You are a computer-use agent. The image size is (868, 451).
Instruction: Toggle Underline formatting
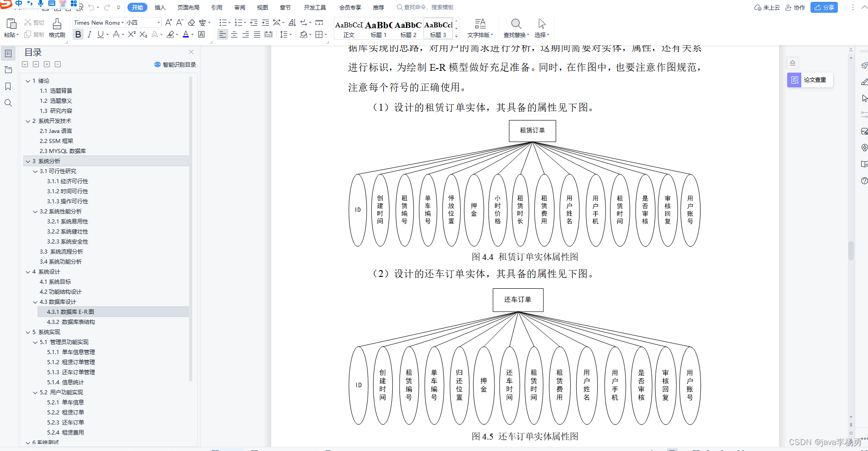100,34
